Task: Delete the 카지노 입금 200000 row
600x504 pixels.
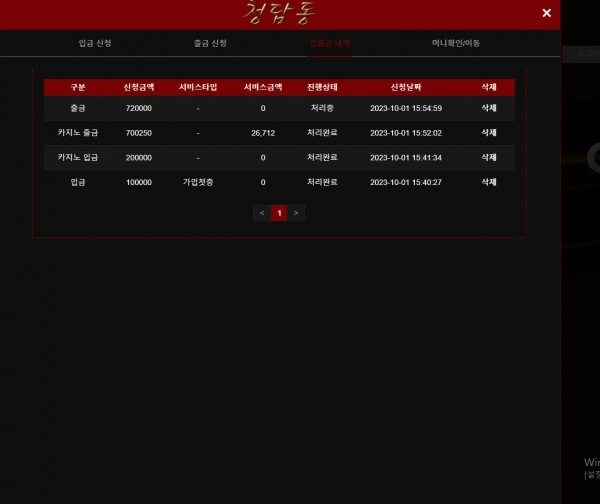Action: tap(489, 158)
